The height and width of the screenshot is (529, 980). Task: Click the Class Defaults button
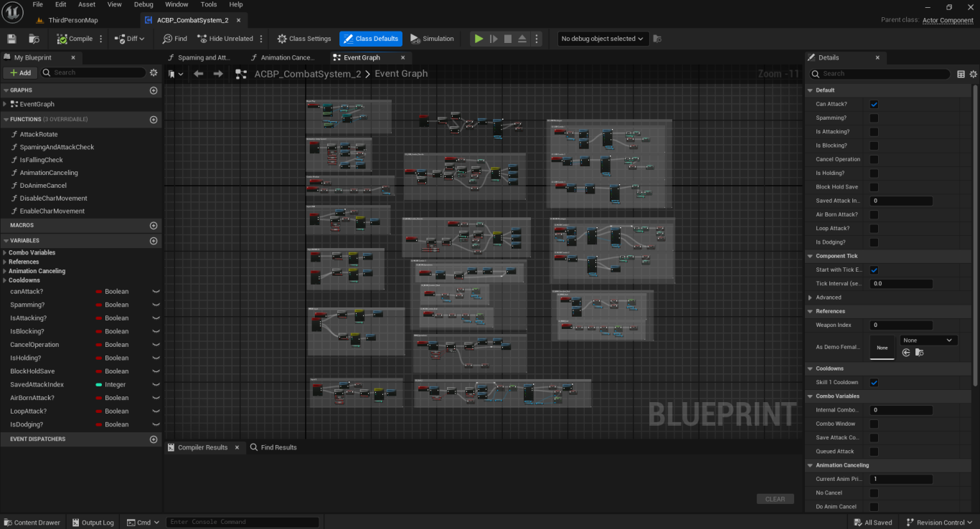(371, 39)
